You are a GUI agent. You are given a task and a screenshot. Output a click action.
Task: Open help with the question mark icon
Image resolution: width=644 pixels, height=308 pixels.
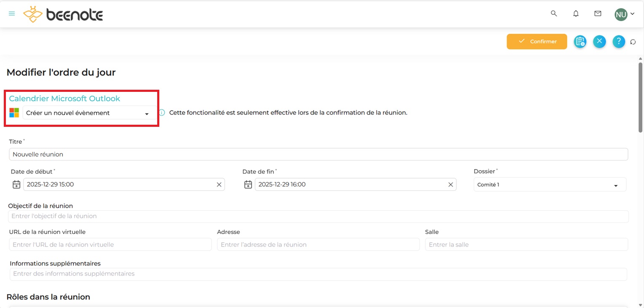pyautogui.click(x=618, y=41)
